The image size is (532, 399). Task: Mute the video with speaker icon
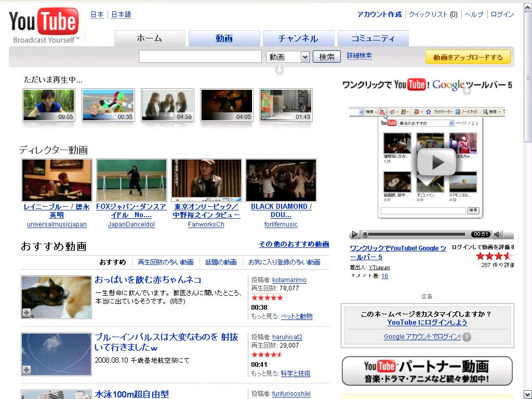(x=498, y=234)
